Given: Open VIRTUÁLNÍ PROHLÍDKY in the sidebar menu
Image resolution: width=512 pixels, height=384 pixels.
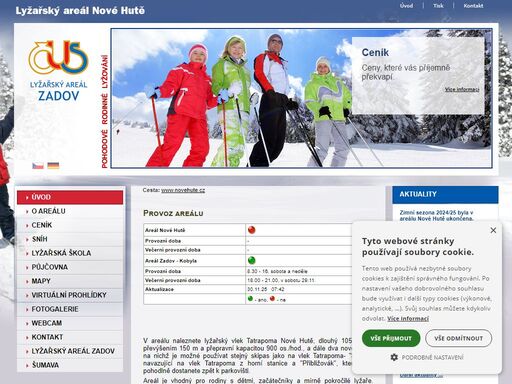Looking at the screenshot, I should click(70, 295).
